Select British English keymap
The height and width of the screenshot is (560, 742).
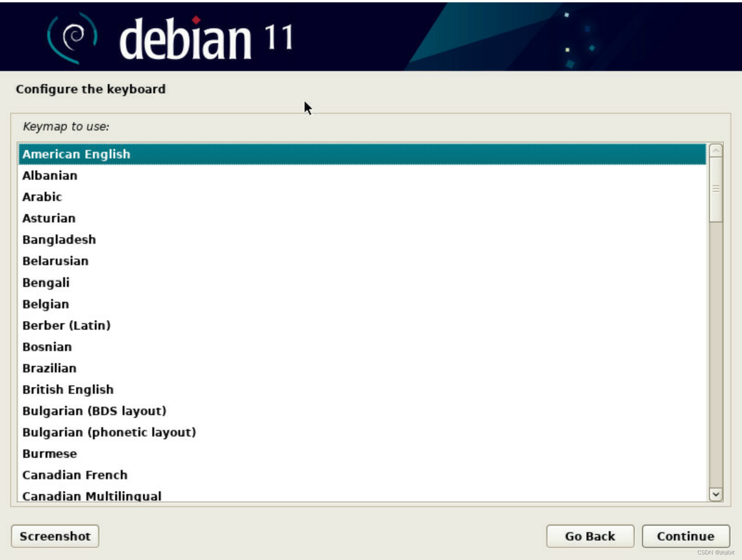coord(68,390)
